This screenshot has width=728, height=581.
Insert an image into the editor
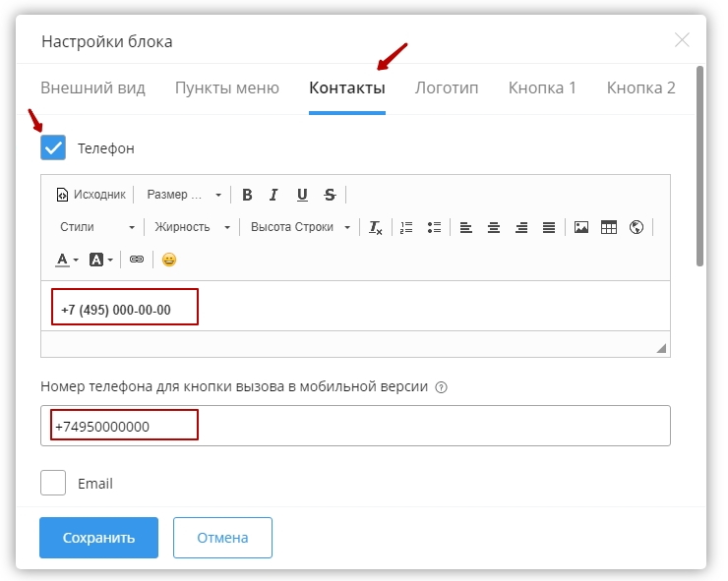581,227
